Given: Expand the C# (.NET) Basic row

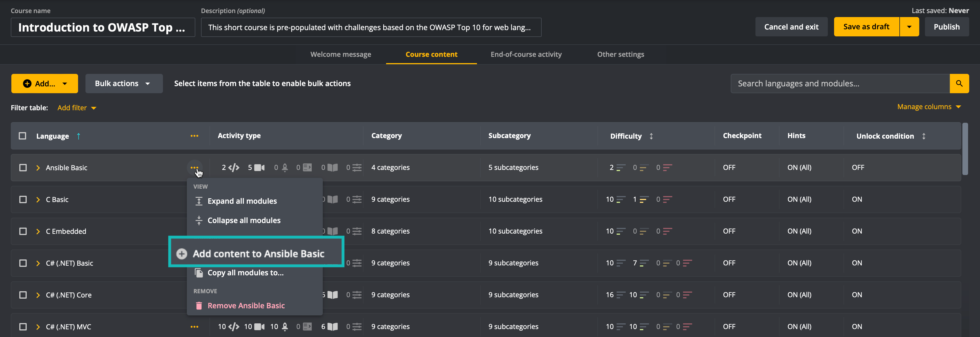Looking at the screenshot, I should point(38,263).
